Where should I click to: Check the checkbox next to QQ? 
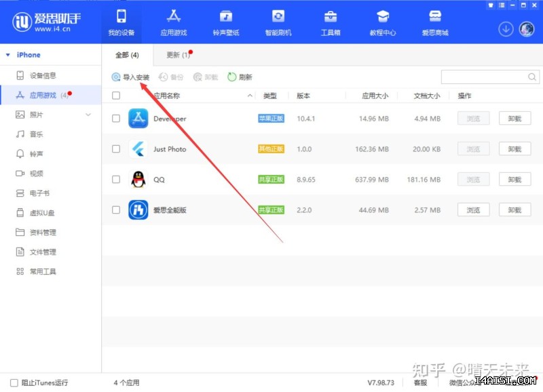[x=115, y=180]
